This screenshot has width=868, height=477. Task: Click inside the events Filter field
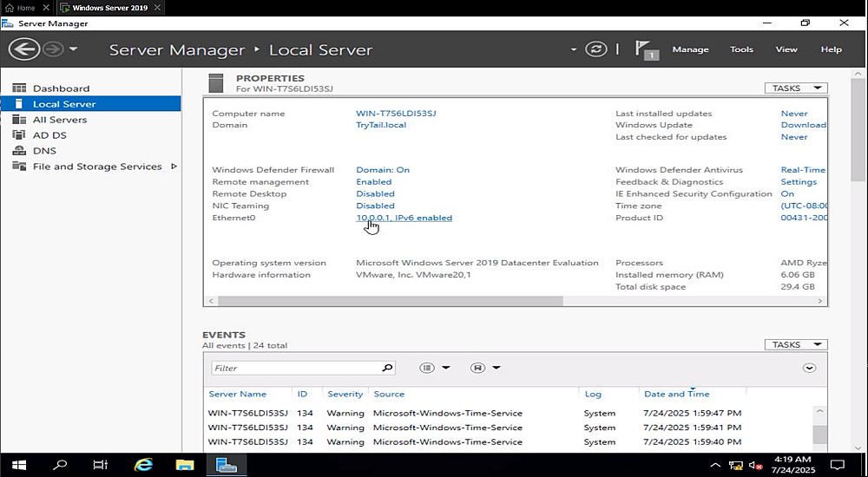[x=296, y=368]
